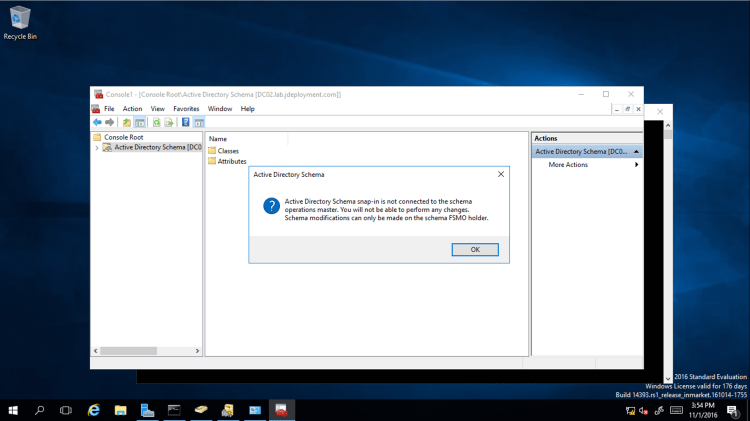Open Internet Explorer from the taskbar

[x=94, y=410]
